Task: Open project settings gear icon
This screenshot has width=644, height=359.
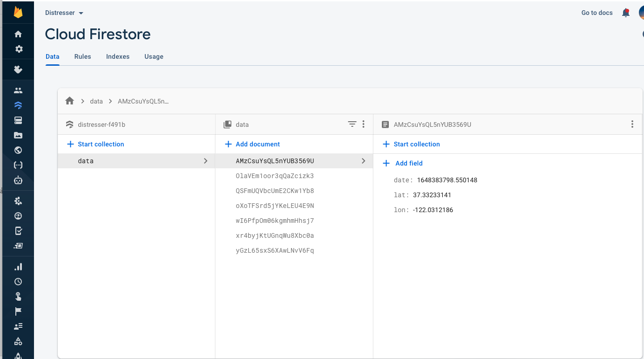Action: (18, 49)
